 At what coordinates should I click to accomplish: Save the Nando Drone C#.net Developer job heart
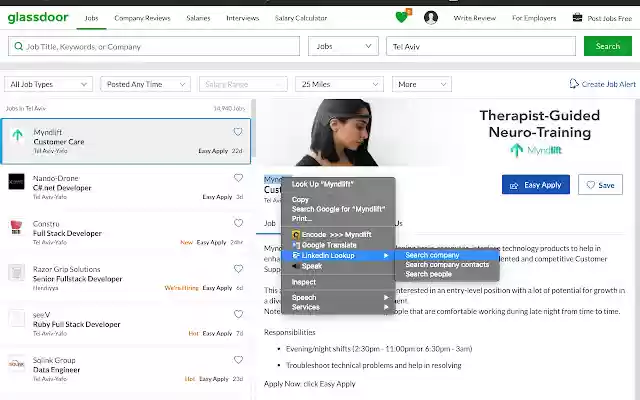tap(238, 178)
